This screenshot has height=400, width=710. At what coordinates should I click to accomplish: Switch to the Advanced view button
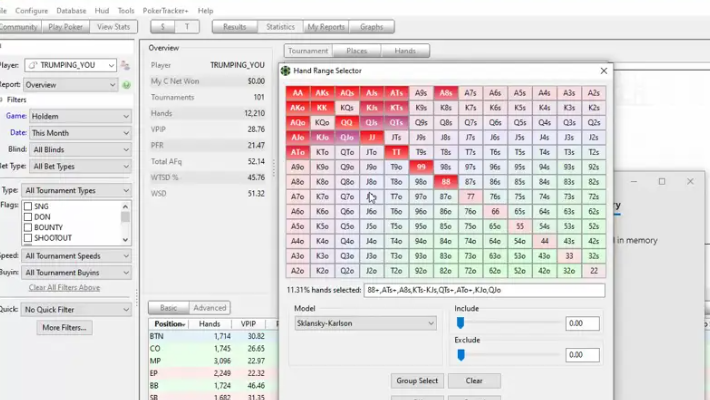[210, 308]
